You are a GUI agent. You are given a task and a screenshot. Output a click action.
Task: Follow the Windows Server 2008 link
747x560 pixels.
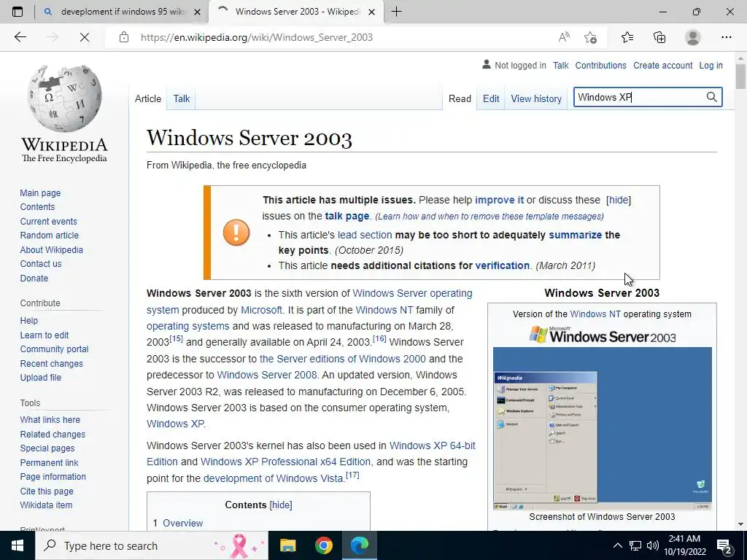[x=267, y=375]
